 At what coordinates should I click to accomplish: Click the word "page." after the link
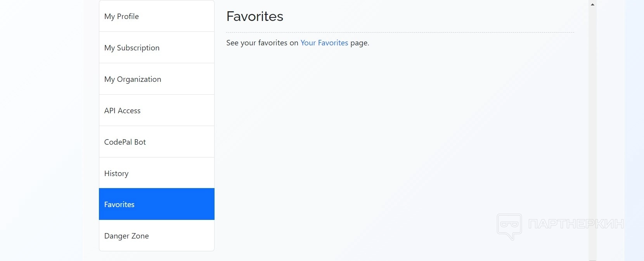pos(360,43)
